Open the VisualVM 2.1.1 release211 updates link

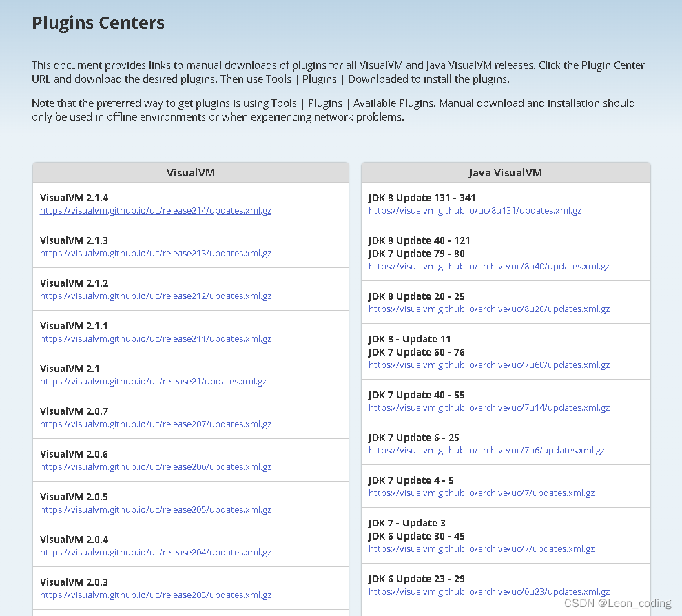156,338
